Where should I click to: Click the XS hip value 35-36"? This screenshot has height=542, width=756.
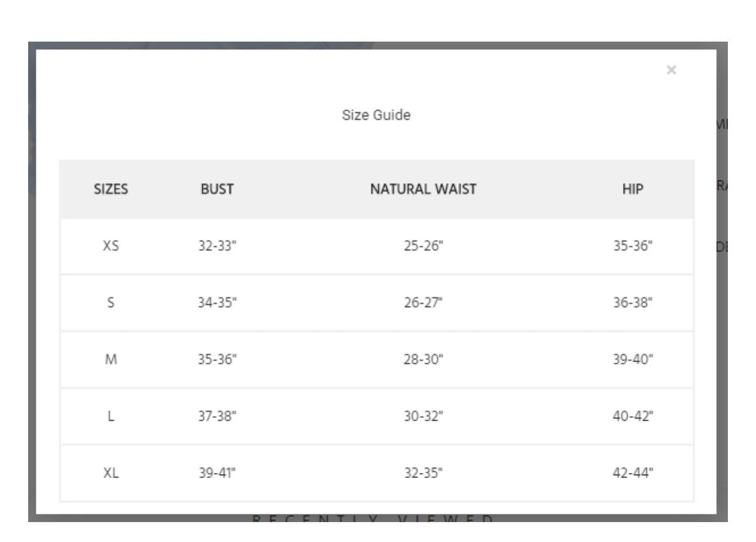point(633,246)
